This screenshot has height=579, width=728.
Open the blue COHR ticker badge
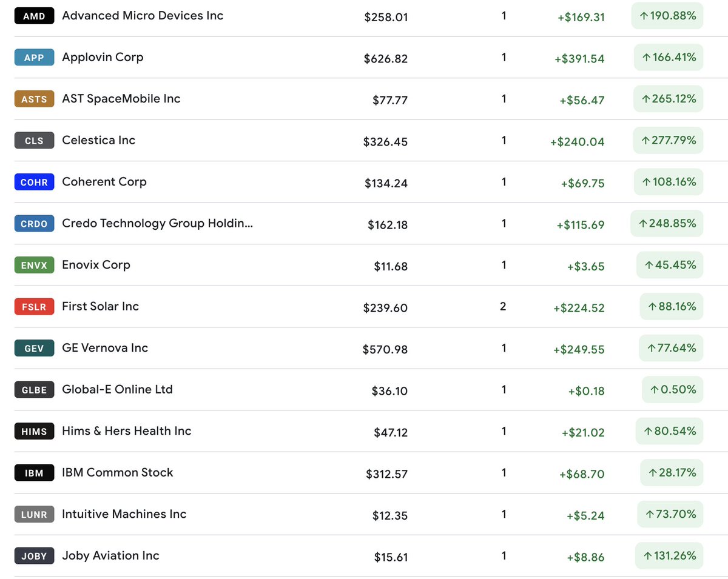pos(34,182)
